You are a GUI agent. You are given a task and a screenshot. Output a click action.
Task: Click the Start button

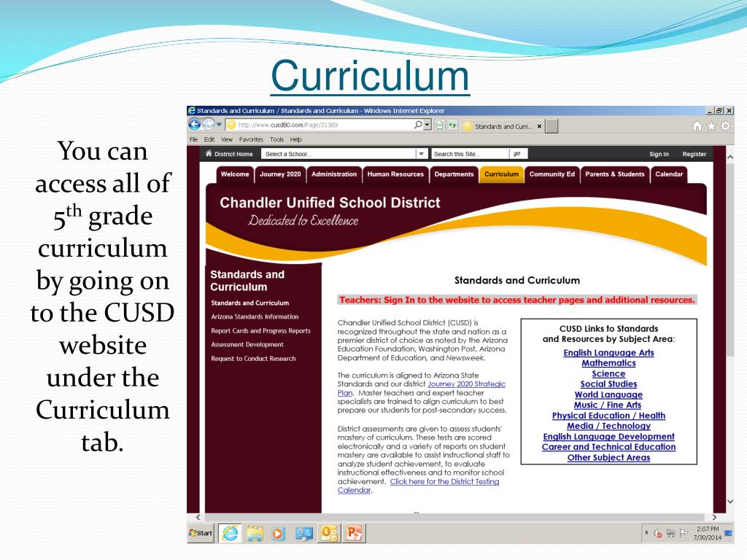pos(201,533)
